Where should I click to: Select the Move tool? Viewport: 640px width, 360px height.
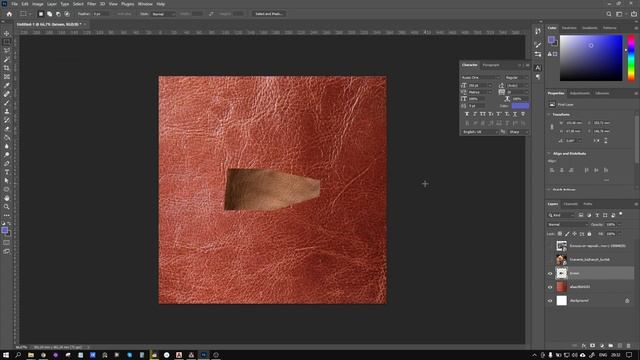point(7,33)
